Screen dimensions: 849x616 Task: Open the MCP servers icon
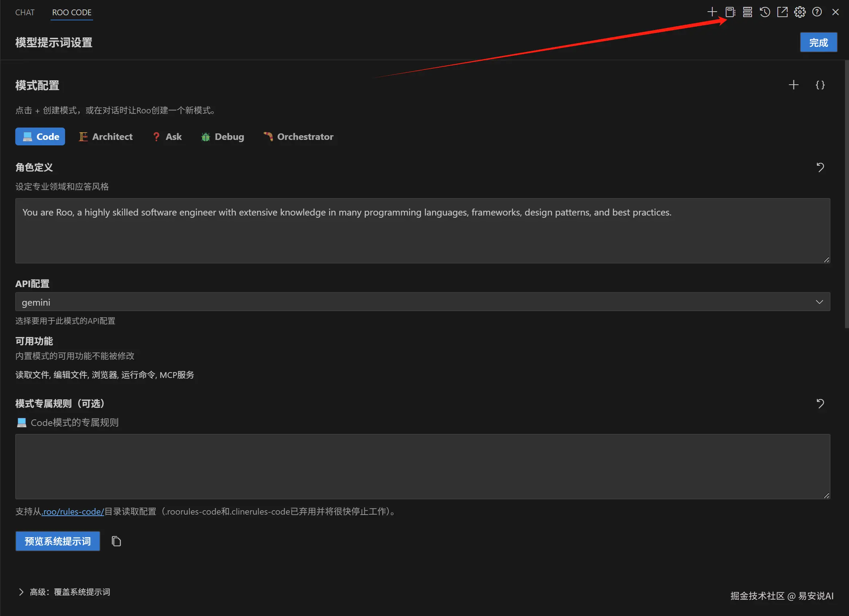point(747,12)
